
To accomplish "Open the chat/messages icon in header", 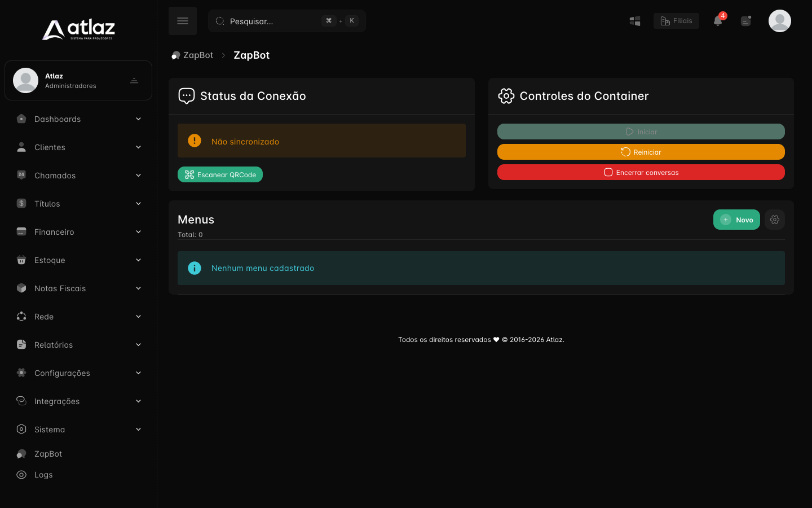I will 746,21.
